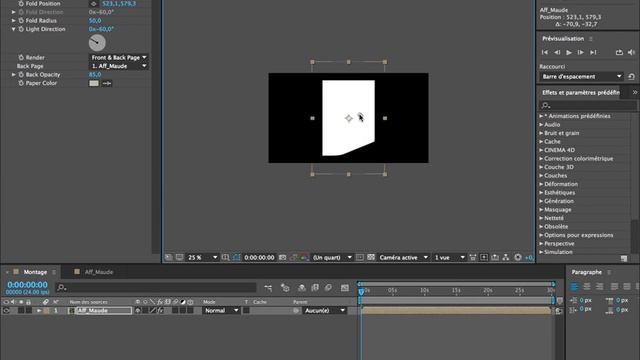Toggle draft 3D icon in timeline
The height and width of the screenshot is (360, 640).
pyautogui.click(x=285, y=288)
